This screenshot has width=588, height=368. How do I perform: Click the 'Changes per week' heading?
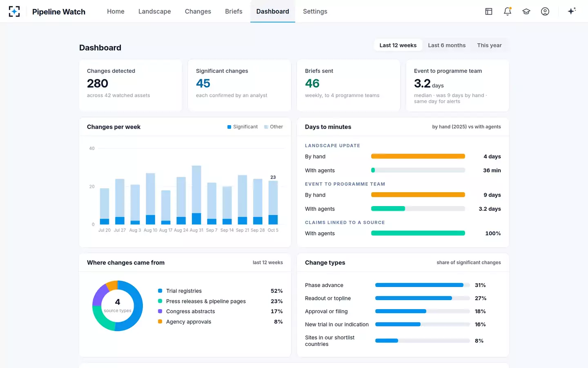coord(114,127)
